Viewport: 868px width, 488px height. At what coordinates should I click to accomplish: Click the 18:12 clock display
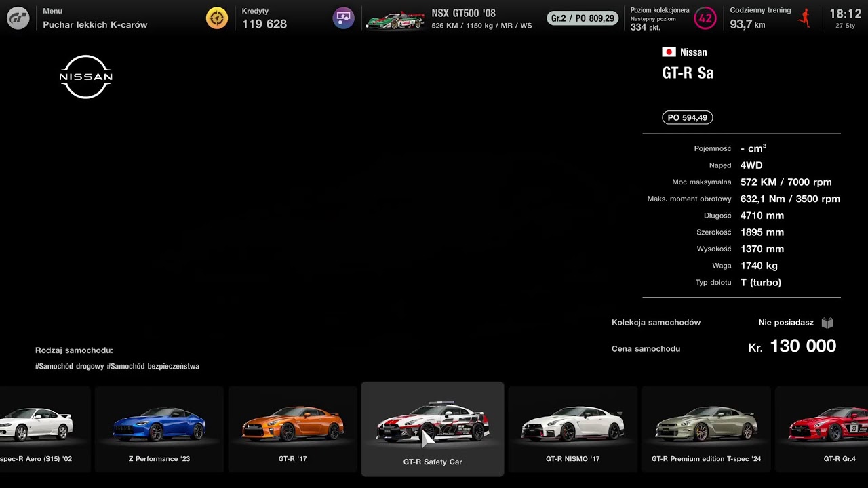(x=845, y=14)
